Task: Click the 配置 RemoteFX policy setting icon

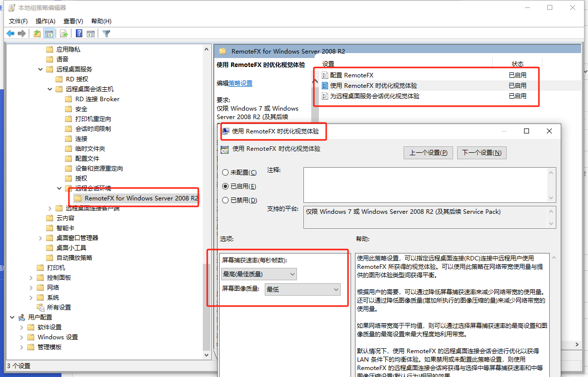Action: pos(325,75)
